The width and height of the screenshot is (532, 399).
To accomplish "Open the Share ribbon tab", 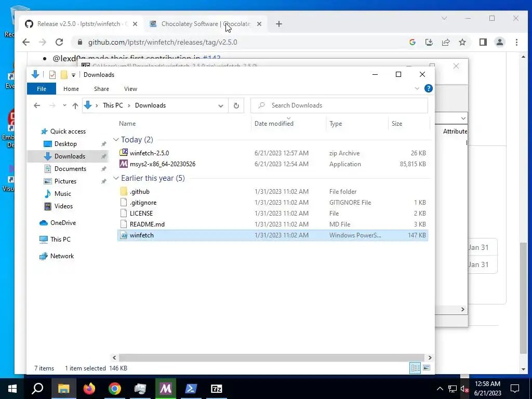I will [x=101, y=89].
